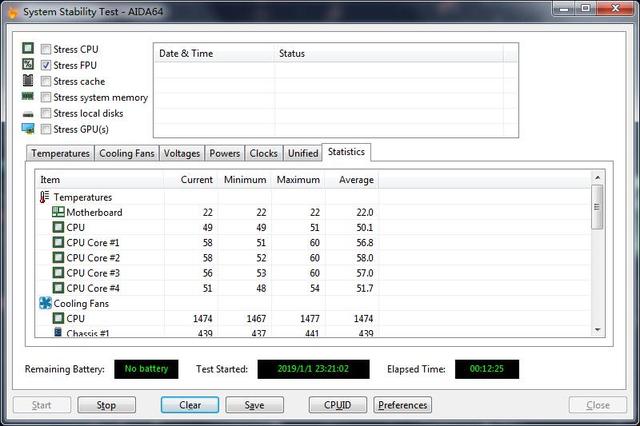Click the No battery indicator
This screenshot has height=426, width=640.
(146, 369)
